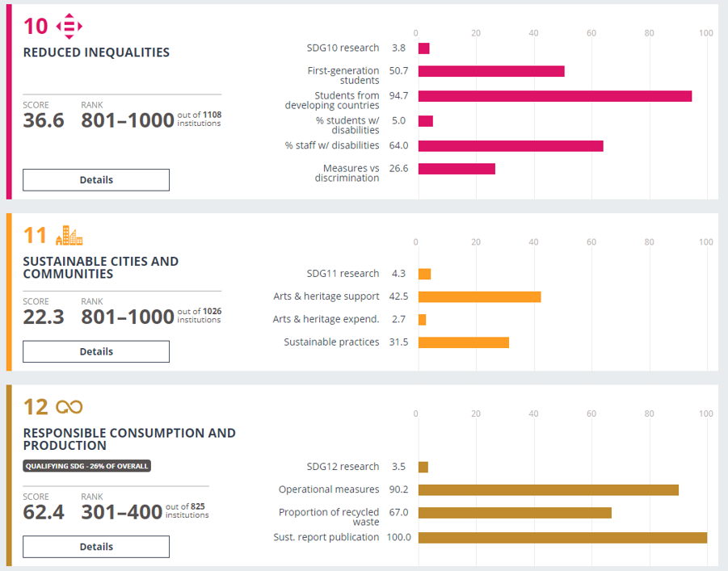Click the First-generation students bar
This screenshot has height=571, width=728.
point(490,71)
